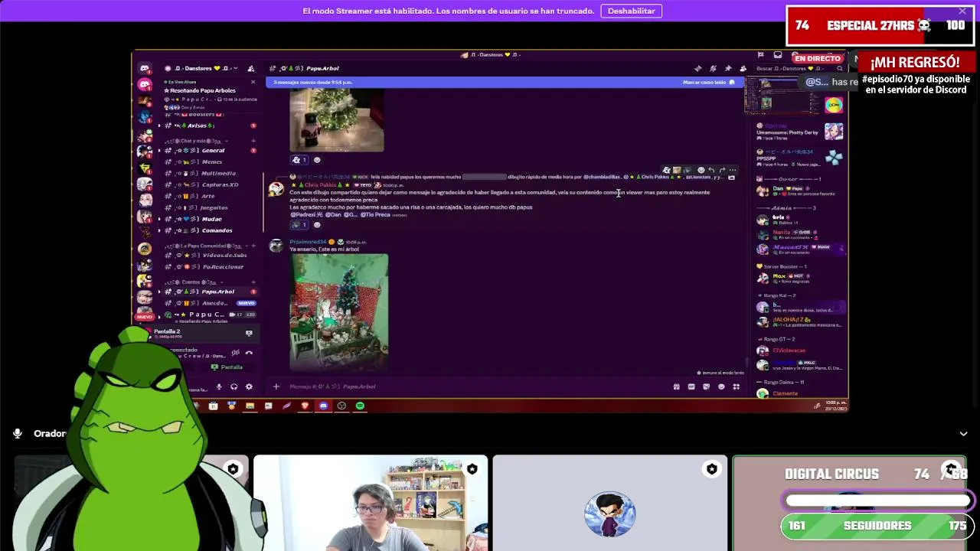
Task: Open the Capturas.XD channel
Action: point(208,184)
